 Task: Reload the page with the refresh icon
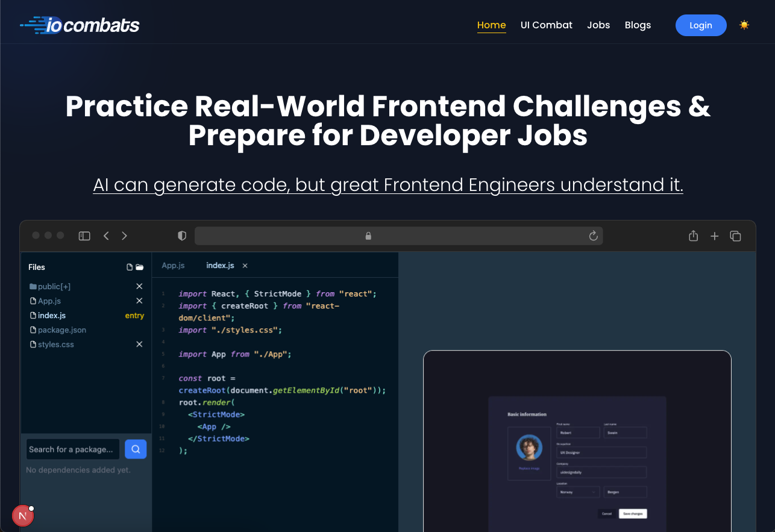pyautogui.click(x=593, y=236)
